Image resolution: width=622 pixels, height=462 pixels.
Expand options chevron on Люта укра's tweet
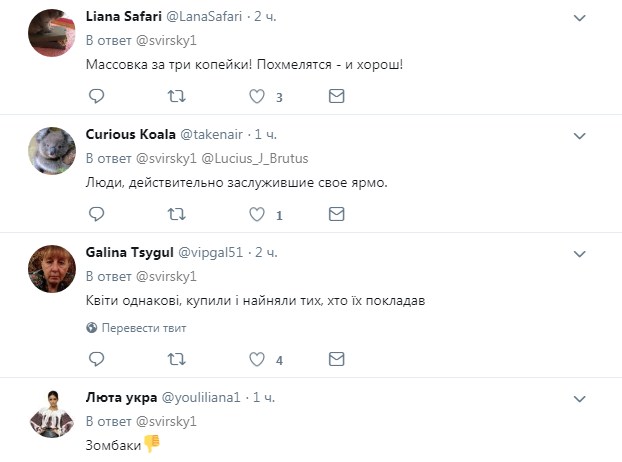pos(579,397)
